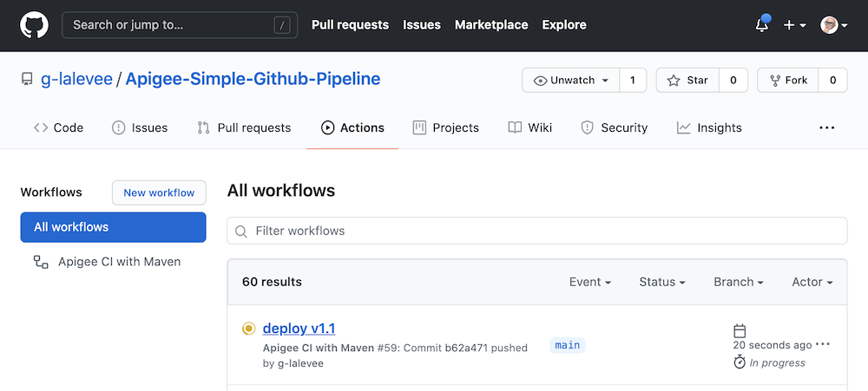
Task: Switch to the Insights tab
Action: pos(709,127)
